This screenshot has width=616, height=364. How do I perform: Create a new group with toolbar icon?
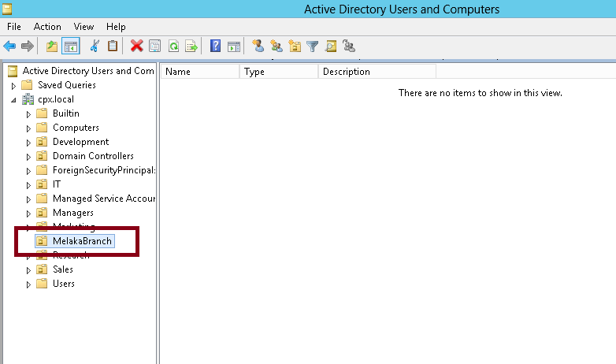[276, 46]
